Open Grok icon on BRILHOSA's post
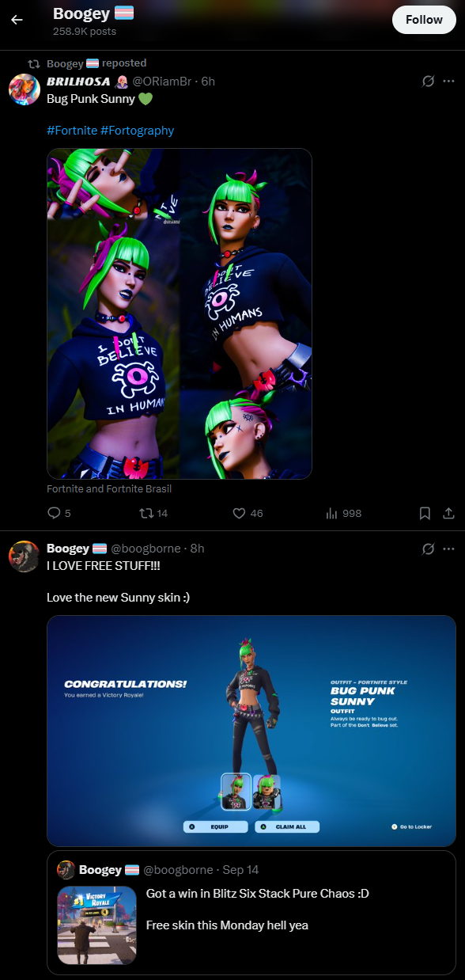Screen dimensions: 465x980 point(429,82)
